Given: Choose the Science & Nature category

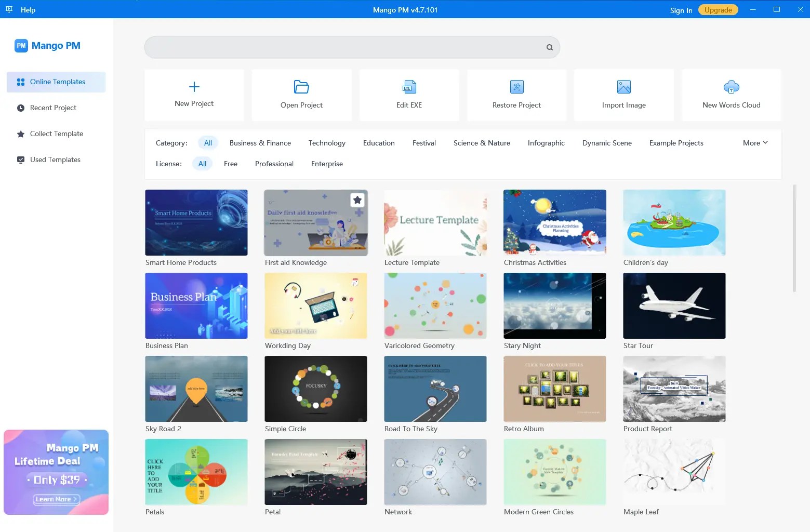Looking at the screenshot, I should tap(482, 143).
